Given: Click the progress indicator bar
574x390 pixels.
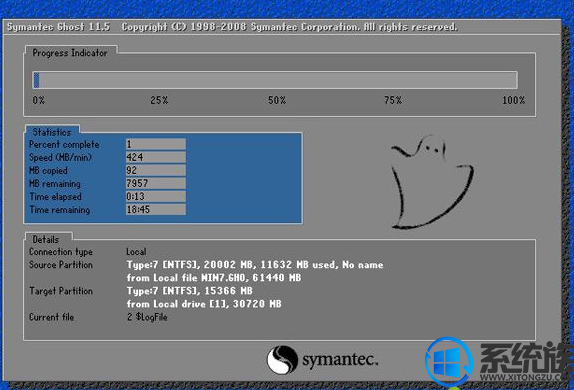Looking at the screenshot, I should point(275,80).
